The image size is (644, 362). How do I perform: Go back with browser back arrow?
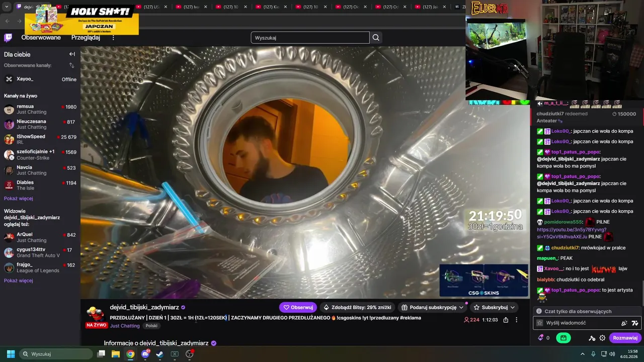[7, 21]
